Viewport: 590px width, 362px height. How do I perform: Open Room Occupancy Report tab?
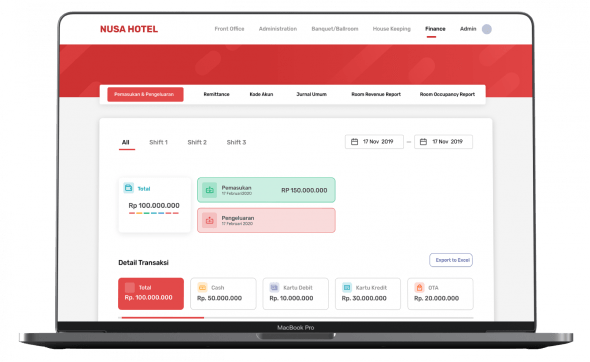click(447, 94)
